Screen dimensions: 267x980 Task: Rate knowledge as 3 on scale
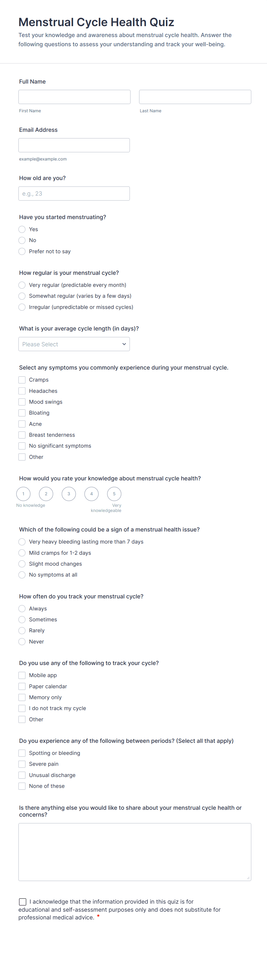tap(69, 494)
